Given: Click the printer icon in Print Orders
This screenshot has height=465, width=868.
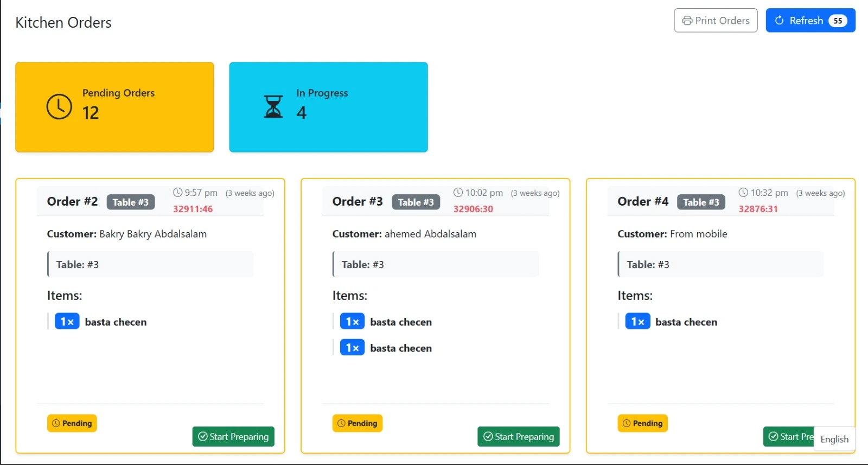Looking at the screenshot, I should pyautogui.click(x=687, y=21).
